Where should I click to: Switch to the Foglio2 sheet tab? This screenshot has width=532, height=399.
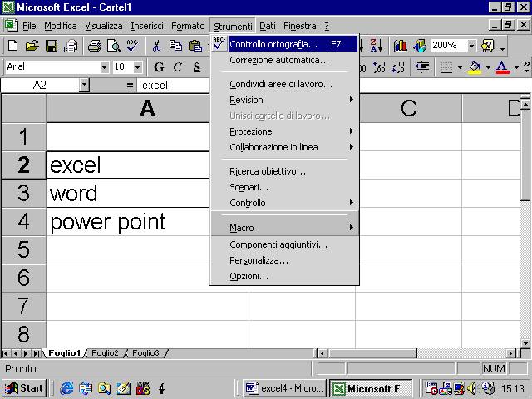point(105,353)
